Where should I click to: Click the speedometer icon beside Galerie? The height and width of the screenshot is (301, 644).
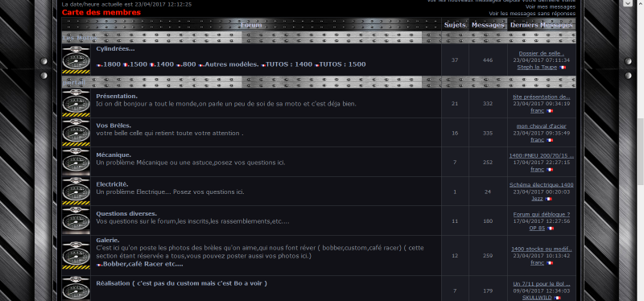[x=76, y=255]
